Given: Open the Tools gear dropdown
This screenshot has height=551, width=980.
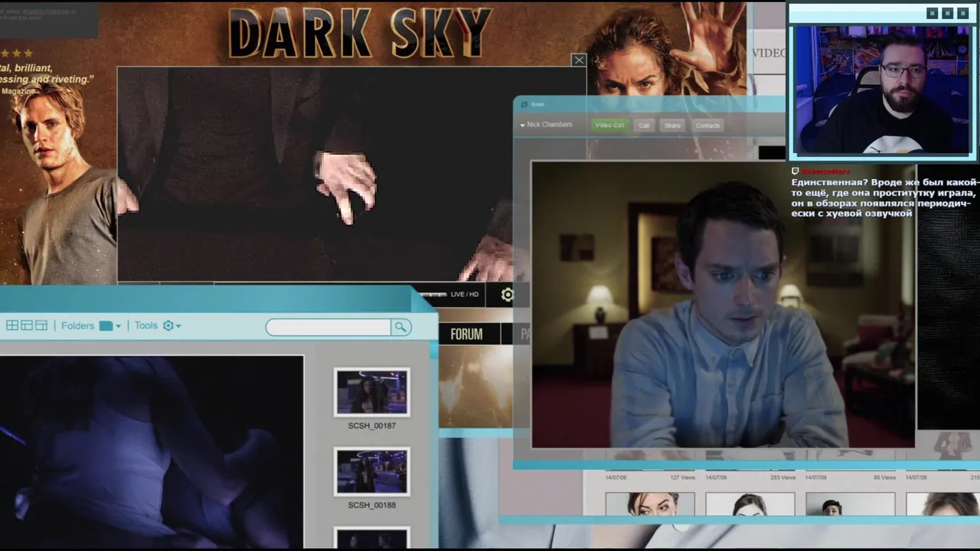Looking at the screenshot, I should tap(172, 326).
